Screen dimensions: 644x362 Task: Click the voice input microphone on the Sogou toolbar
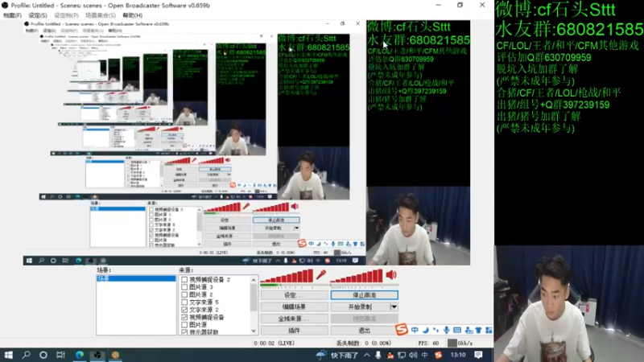click(446, 330)
